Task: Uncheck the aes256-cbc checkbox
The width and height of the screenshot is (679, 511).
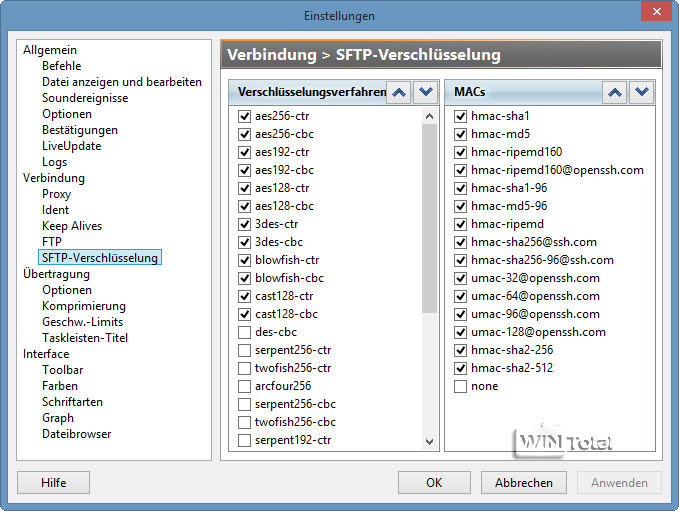Action: [x=244, y=134]
